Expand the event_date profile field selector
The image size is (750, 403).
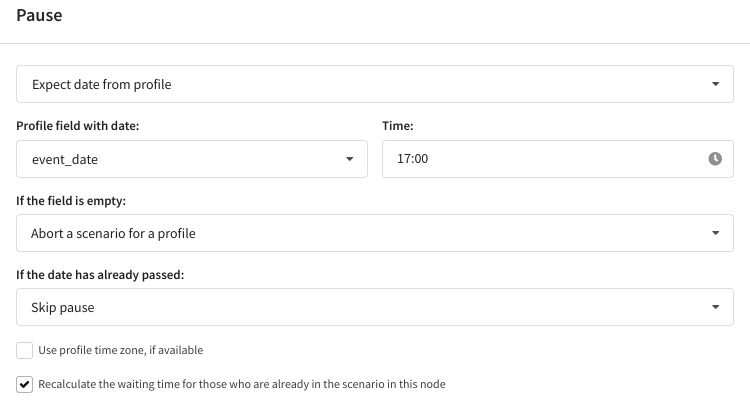tap(192, 159)
